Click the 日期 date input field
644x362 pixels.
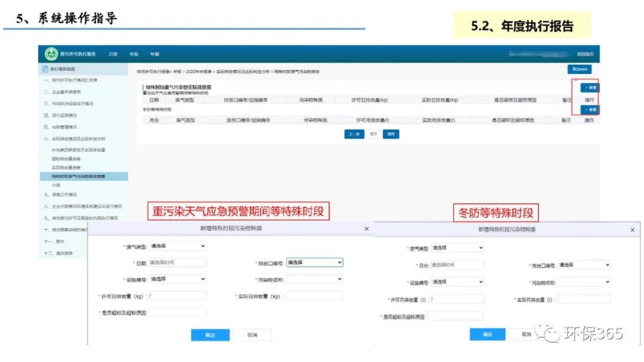click(177, 262)
